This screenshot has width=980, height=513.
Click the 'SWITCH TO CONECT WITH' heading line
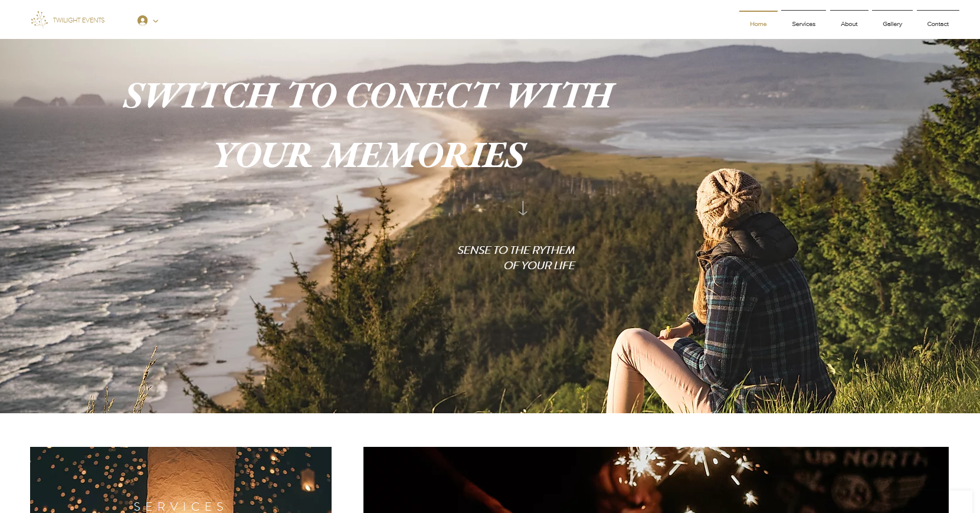pos(369,96)
